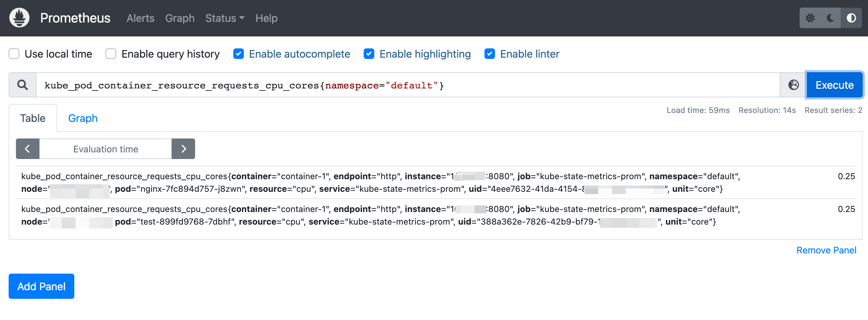Click the Remove Panel link

pyautogui.click(x=826, y=250)
